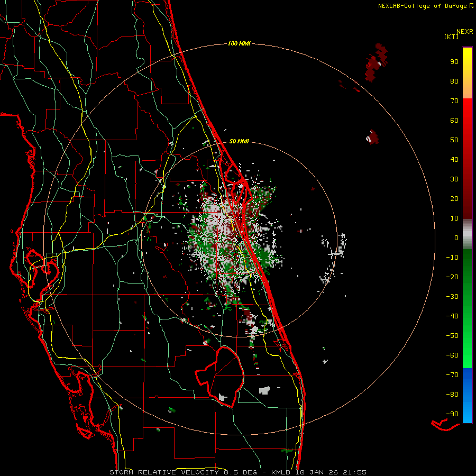Click STORM RELATIVE VELOCITY in the caption
Viewport: 476px width, 476px height.
pos(163,472)
